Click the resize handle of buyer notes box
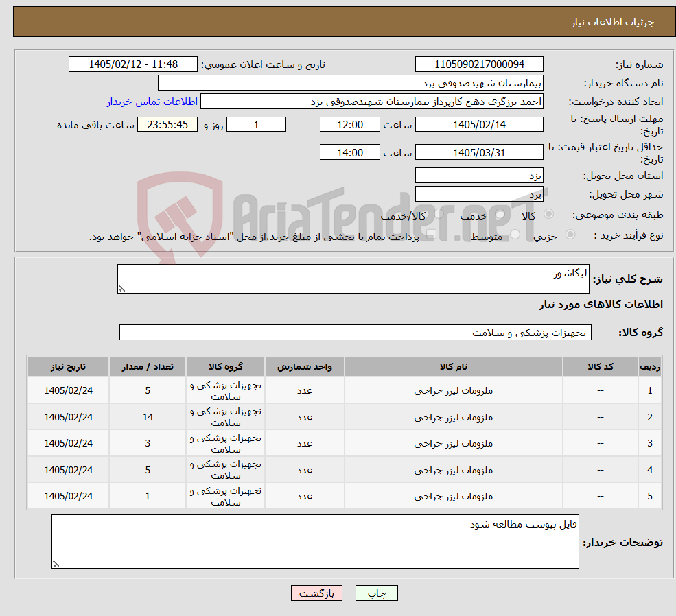 coord(56,564)
